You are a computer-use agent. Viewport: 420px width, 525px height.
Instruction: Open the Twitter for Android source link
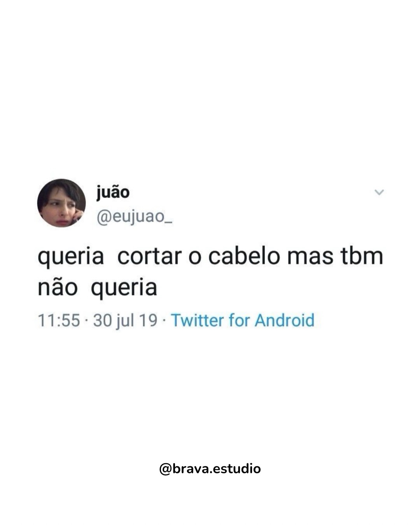point(243,320)
